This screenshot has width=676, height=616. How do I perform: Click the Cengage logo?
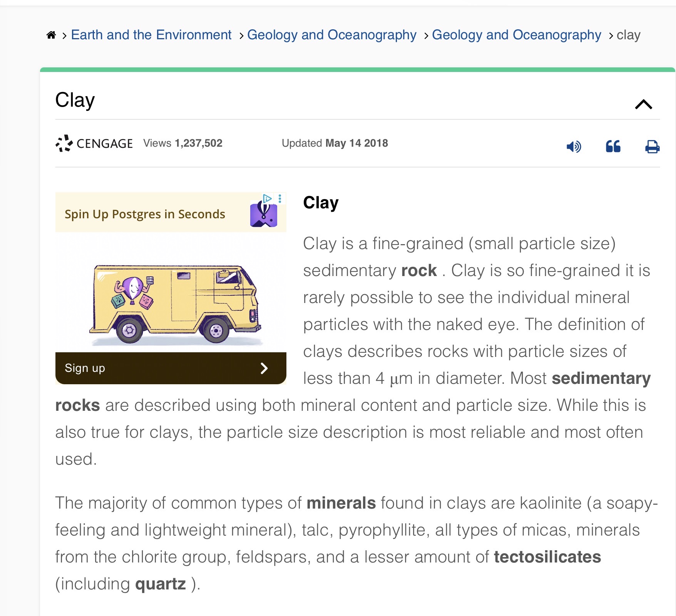tap(94, 143)
